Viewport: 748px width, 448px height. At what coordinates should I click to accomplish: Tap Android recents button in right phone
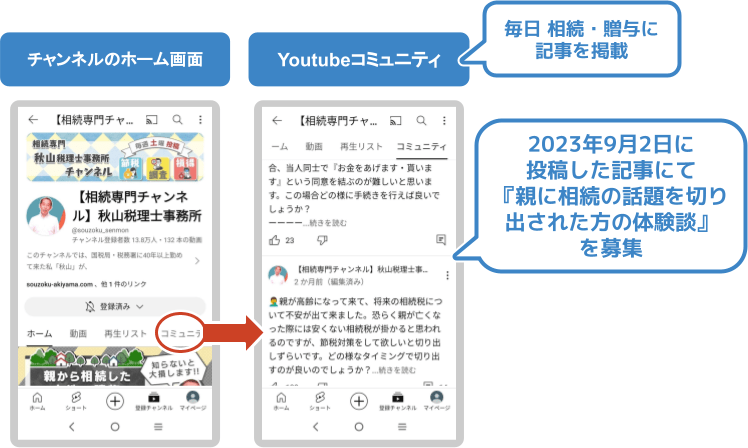402,427
